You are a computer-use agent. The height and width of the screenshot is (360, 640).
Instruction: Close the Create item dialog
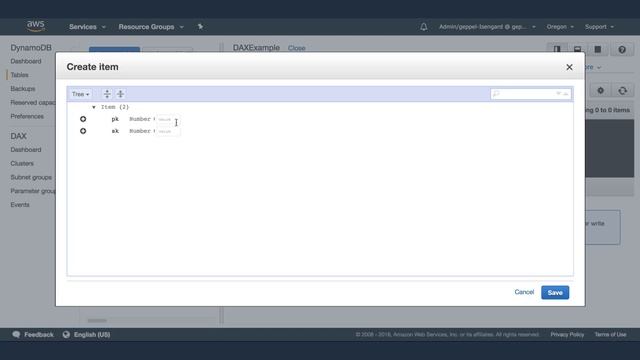tap(569, 67)
